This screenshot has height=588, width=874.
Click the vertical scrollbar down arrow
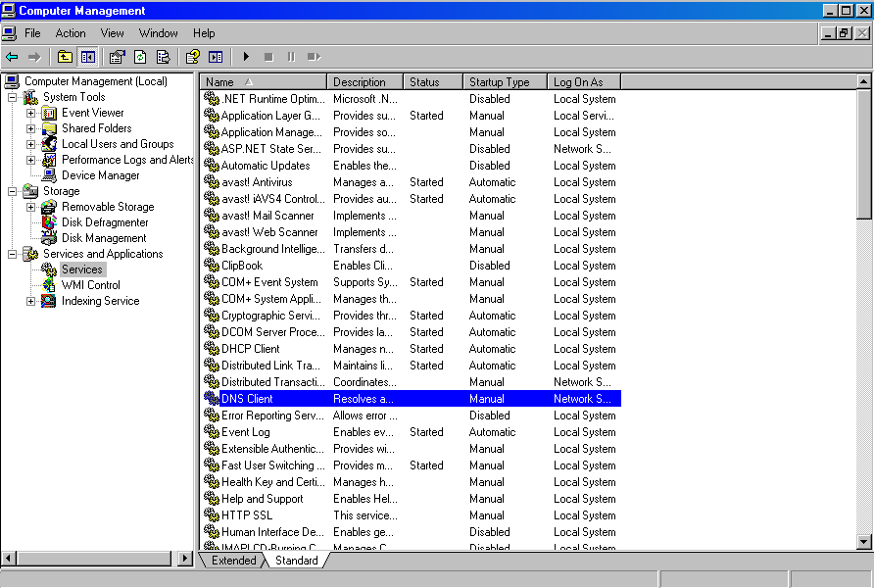(x=863, y=541)
